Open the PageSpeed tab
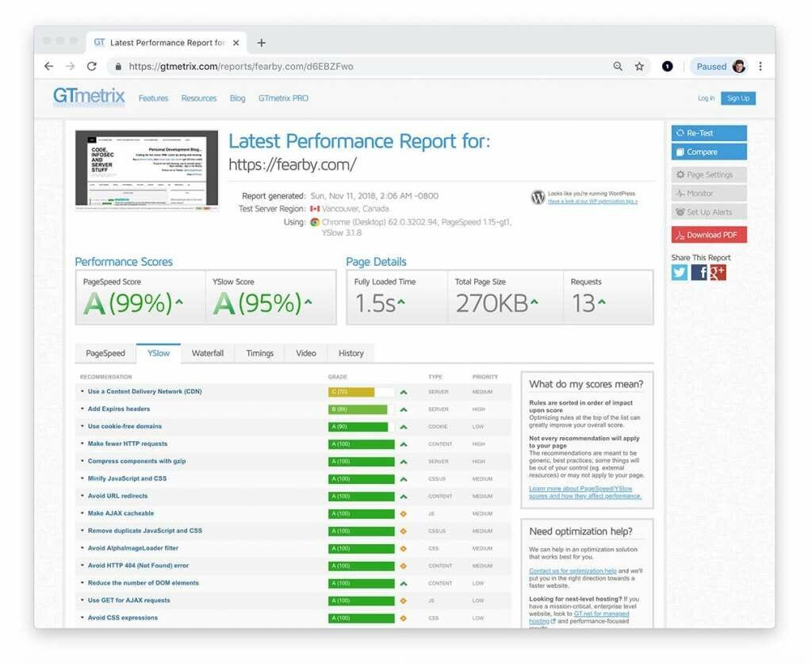 105,353
